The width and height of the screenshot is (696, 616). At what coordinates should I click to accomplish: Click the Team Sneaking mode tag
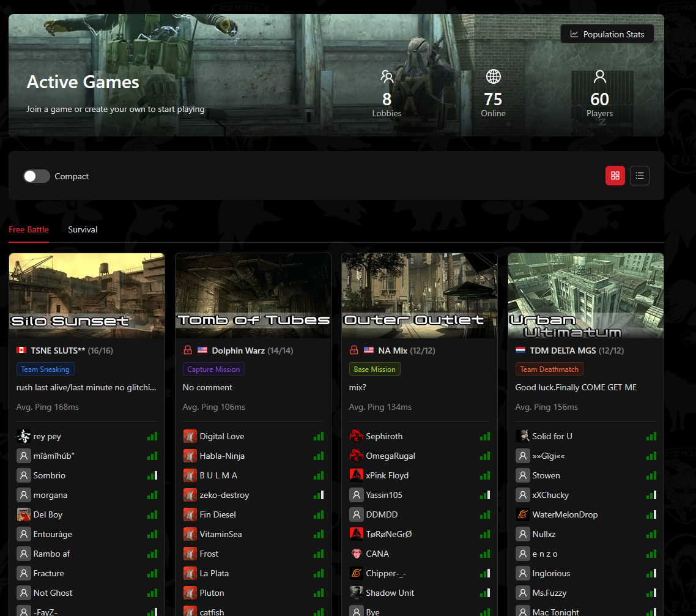[x=45, y=369]
